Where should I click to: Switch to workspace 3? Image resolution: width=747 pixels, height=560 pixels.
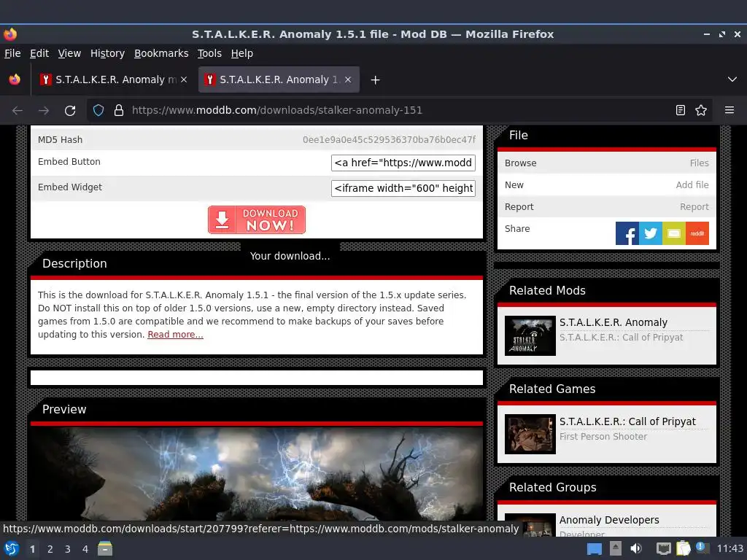(x=68, y=549)
